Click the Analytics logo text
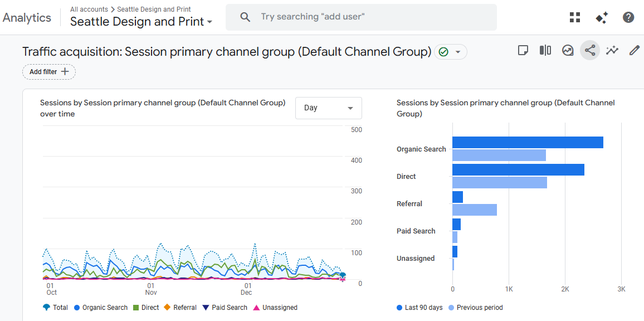 click(27, 17)
